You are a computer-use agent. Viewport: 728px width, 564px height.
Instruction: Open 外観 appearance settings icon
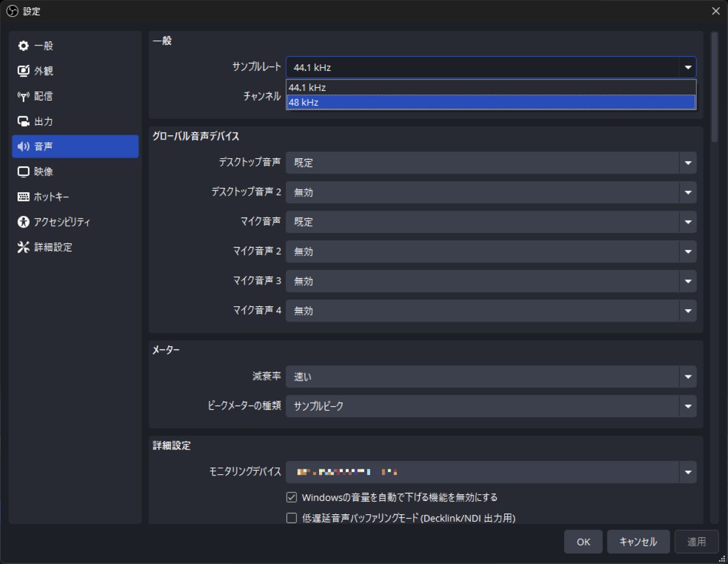[24, 71]
